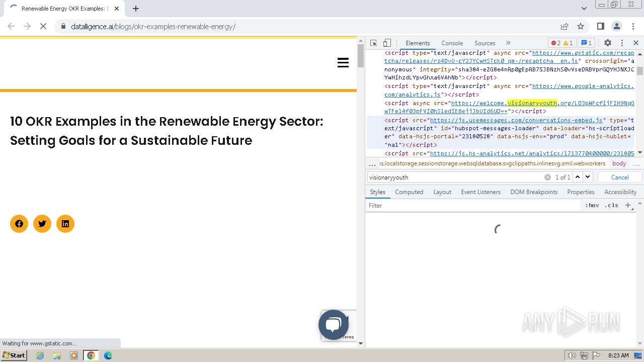
Task: Open the hs-analytics script link
Action: [x=532, y=153]
